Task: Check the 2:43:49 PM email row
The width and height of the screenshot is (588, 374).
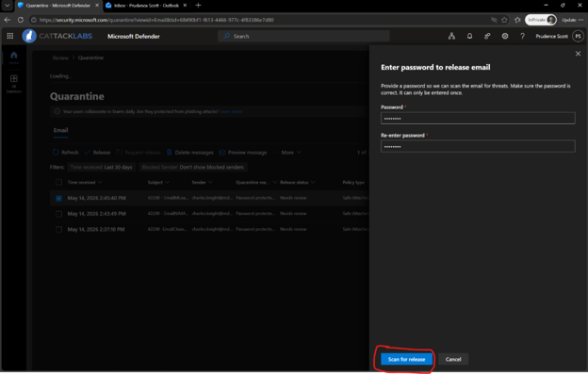Action: (58, 214)
